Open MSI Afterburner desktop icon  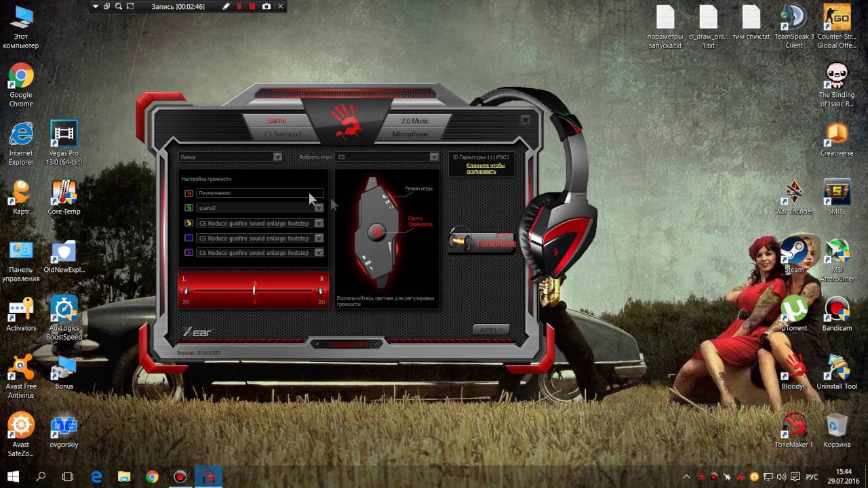tap(837, 260)
